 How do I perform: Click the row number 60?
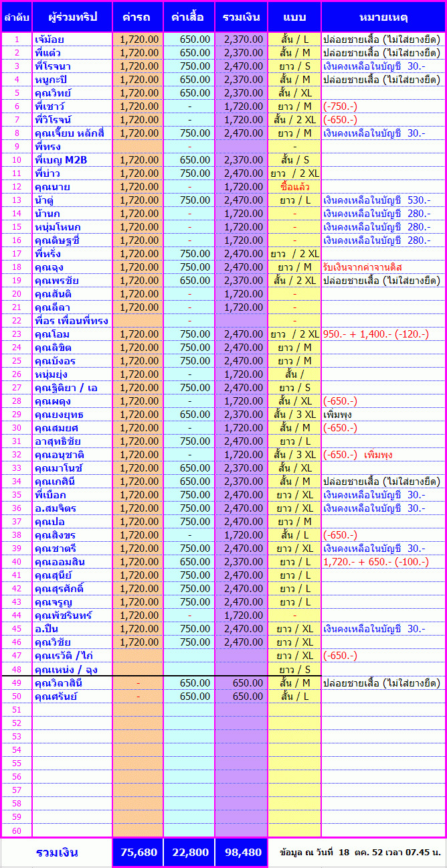[x=16, y=830]
